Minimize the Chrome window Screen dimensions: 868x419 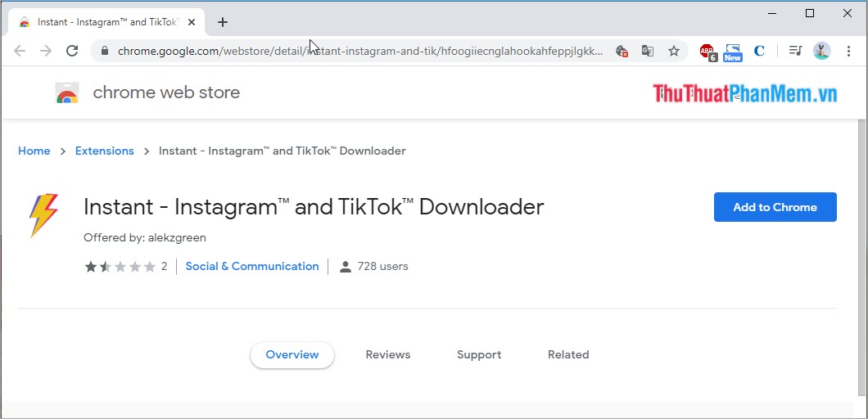771,13
